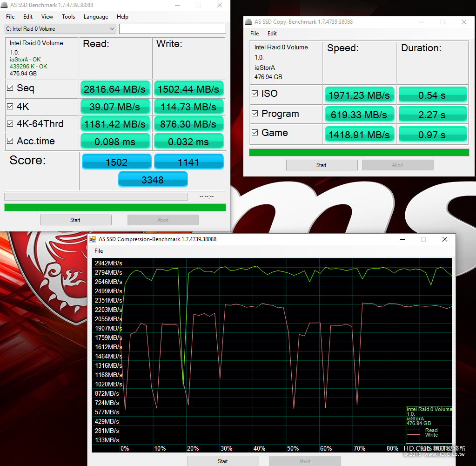The width and height of the screenshot is (476, 466).
Task: Minimize the AS SSD Benchmark window
Action: click(x=177, y=5)
